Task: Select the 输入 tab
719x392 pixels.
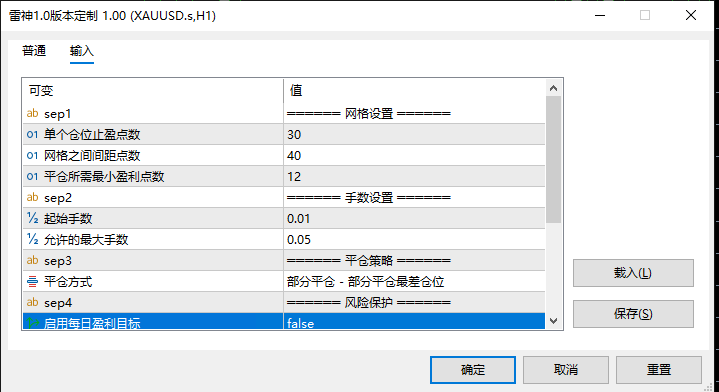Action: coord(82,50)
